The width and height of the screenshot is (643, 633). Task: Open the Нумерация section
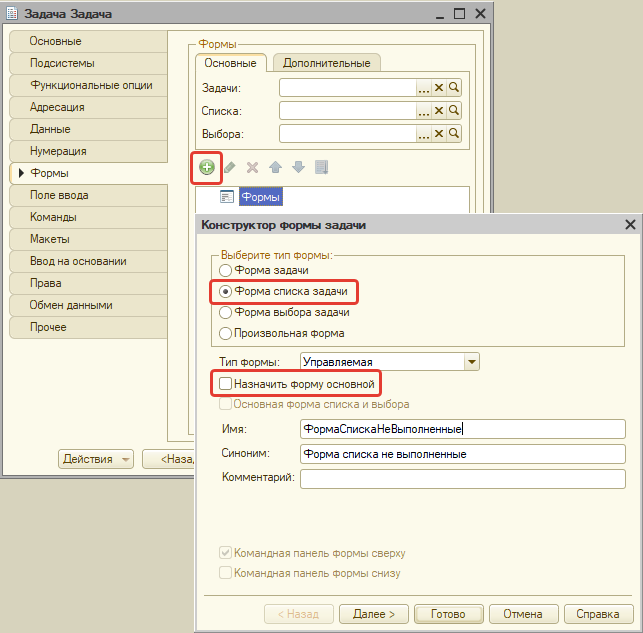(88, 151)
